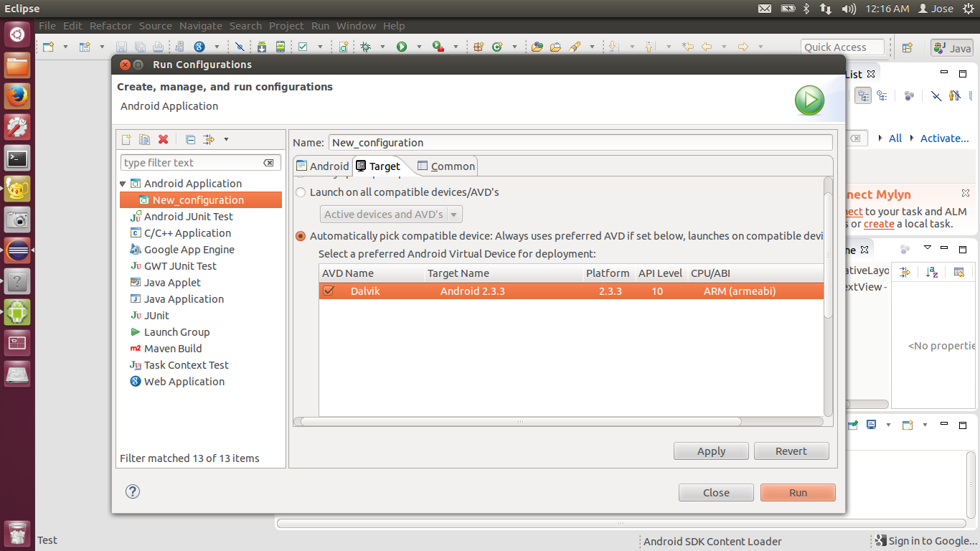980x551 pixels.
Task: Click the Open Perspective icon near Quick Access
Action: [x=907, y=47]
